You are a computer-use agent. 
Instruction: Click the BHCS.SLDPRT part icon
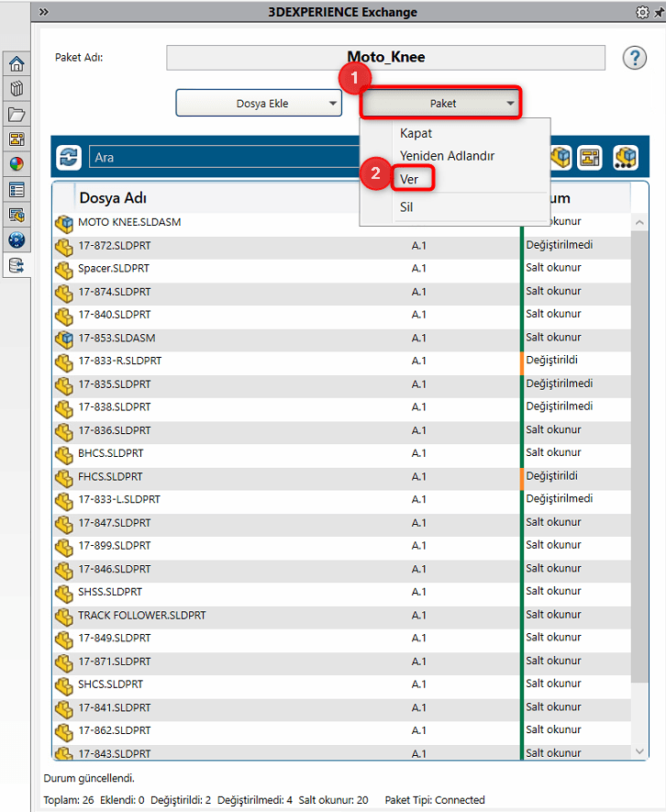(x=64, y=455)
